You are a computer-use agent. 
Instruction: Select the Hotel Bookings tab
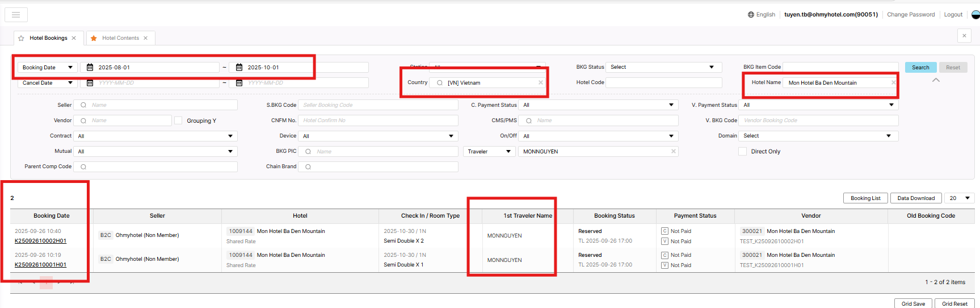tap(48, 38)
